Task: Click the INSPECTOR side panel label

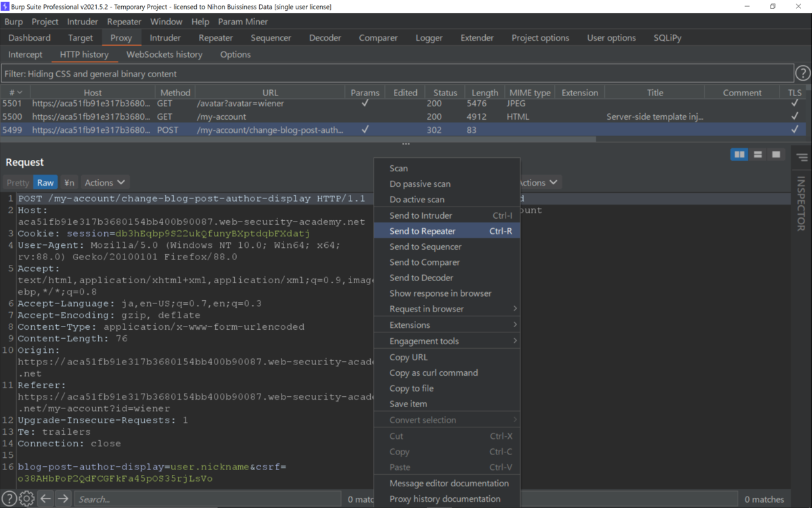Action: click(x=801, y=204)
